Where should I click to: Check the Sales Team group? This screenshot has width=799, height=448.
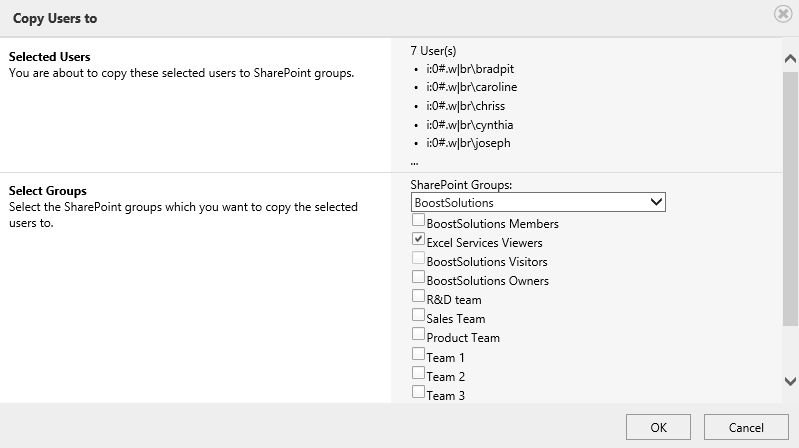[418, 317]
